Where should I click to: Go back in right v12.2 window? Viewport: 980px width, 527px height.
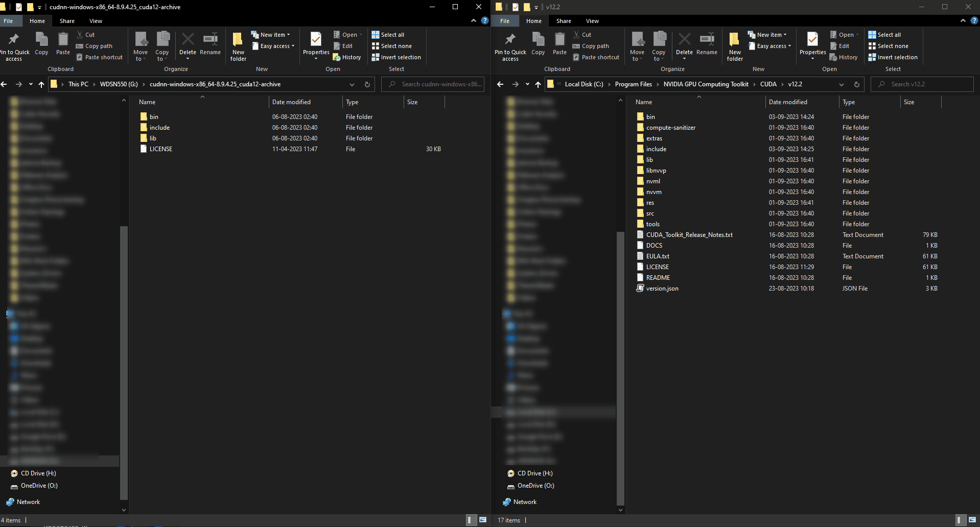(500, 84)
